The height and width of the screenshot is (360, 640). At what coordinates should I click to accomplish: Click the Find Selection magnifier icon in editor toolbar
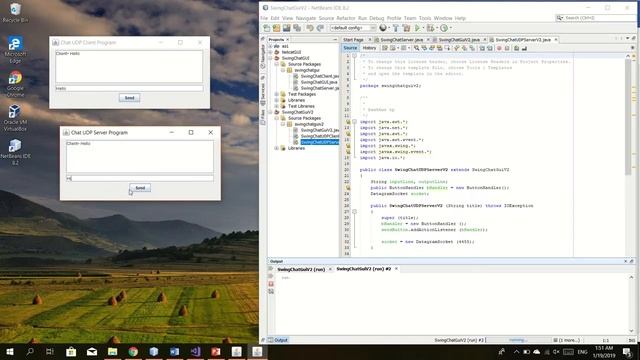pyautogui.click(x=416, y=48)
